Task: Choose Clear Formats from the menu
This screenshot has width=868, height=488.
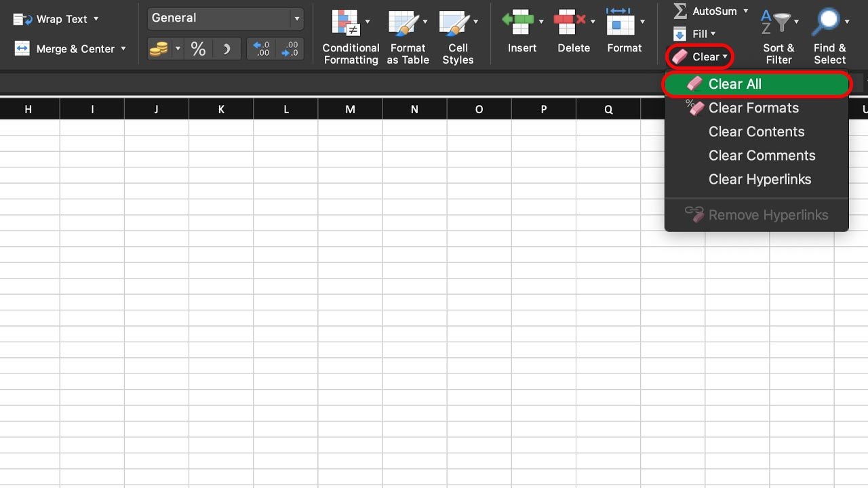Action: [757, 108]
